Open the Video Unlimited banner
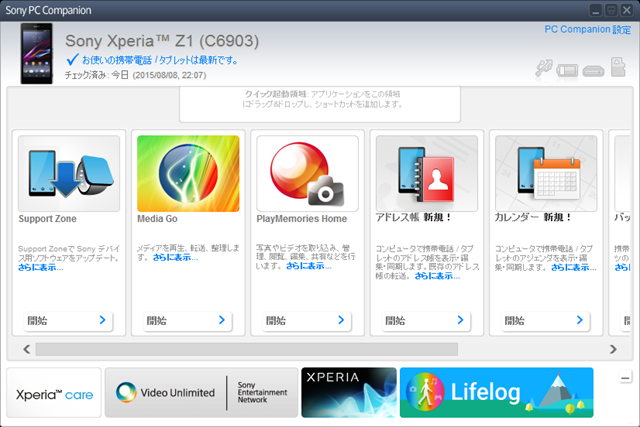Viewport: 640px width, 427px height. [201, 393]
